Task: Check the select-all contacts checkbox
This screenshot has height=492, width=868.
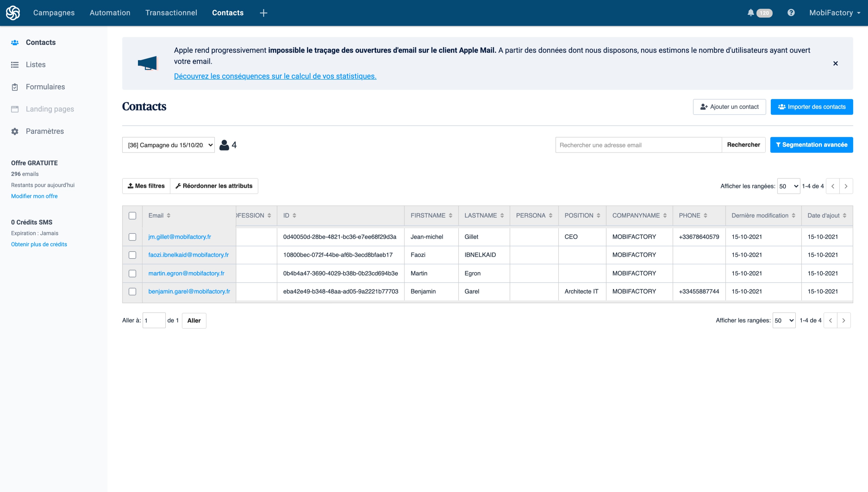Action: point(132,215)
